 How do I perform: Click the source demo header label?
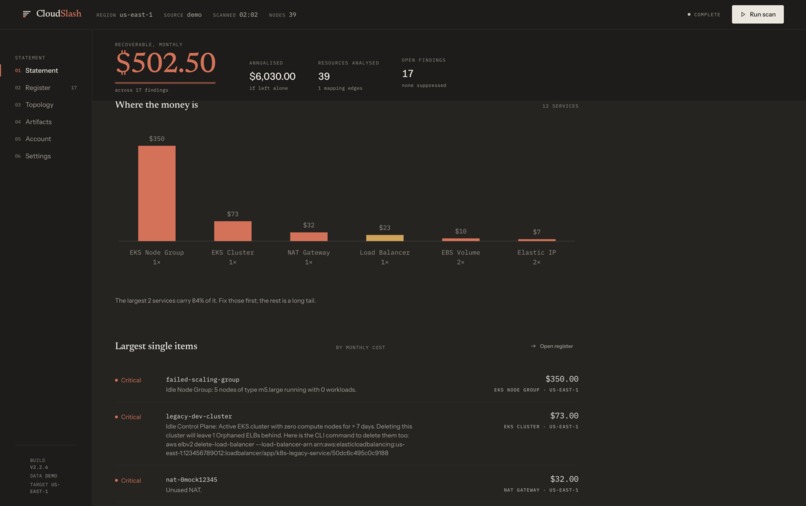tap(182, 15)
